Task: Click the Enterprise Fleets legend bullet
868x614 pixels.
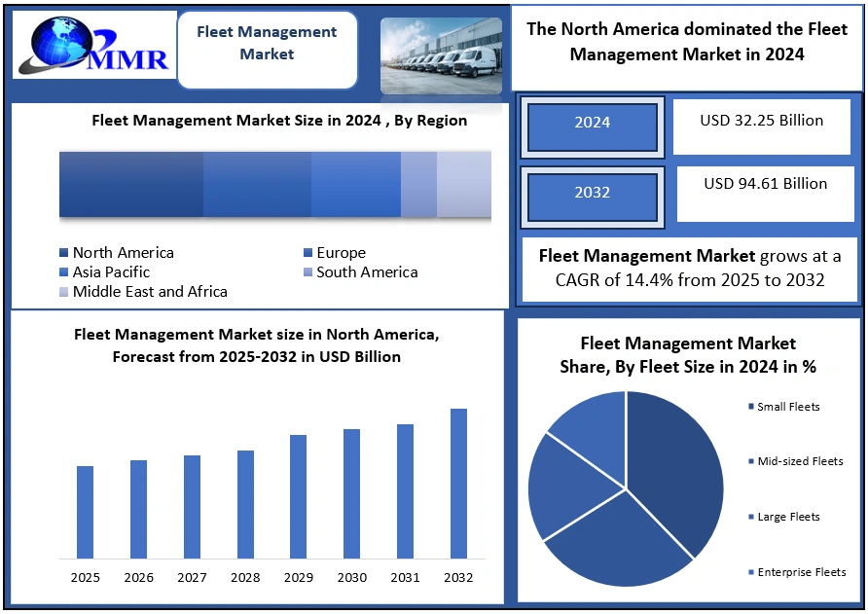Action: (x=751, y=572)
